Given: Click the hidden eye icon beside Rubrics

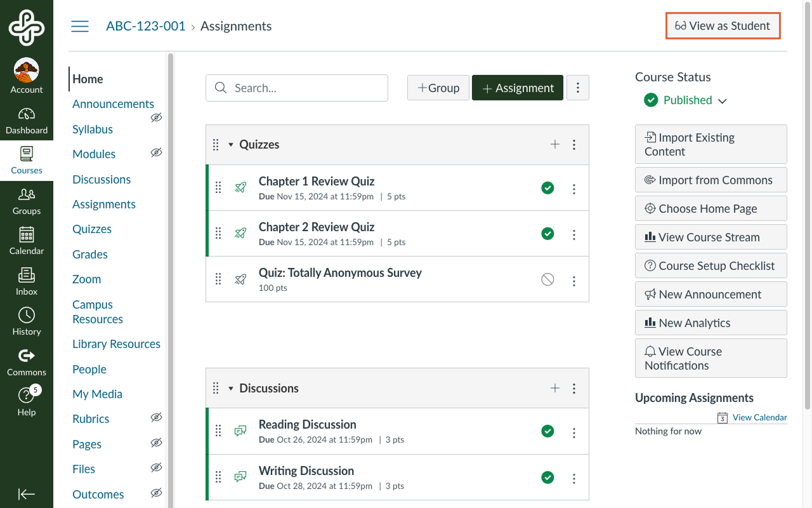Looking at the screenshot, I should [x=156, y=417].
